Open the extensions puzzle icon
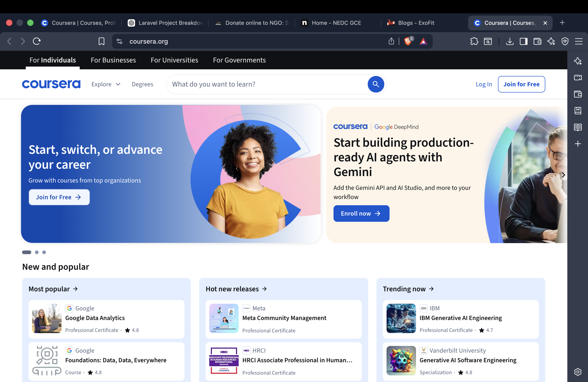The height and width of the screenshot is (382, 588). tap(474, 41)
